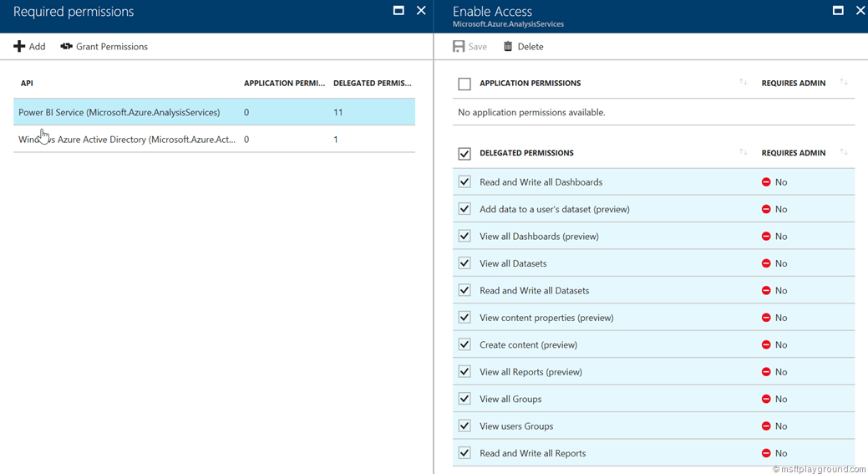Click Microsoft.Azure.AnalysisServices subtitle text
The width and height of the screenshot is (868, 474).
(508, 24)
